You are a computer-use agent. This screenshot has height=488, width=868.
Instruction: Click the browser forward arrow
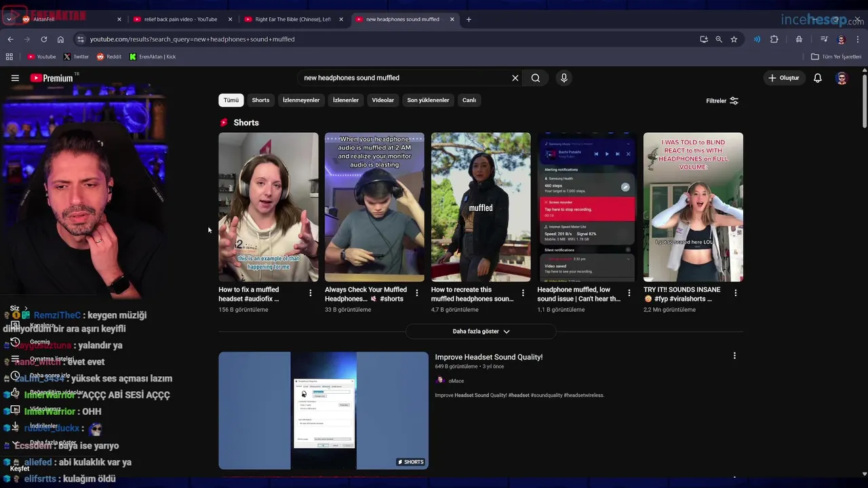[27, 39]
